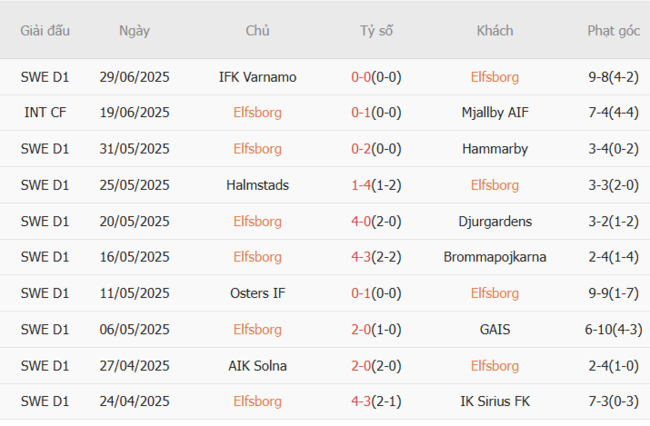
Task: Select Osters IF home team
Action: coord(257,293)
